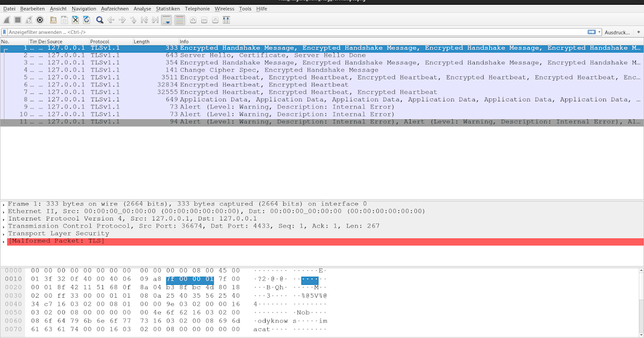The width and height of the screenshot is (644, 338).
Task: Open the display filter bookmark dropdown
Action: tap(4, 32)
